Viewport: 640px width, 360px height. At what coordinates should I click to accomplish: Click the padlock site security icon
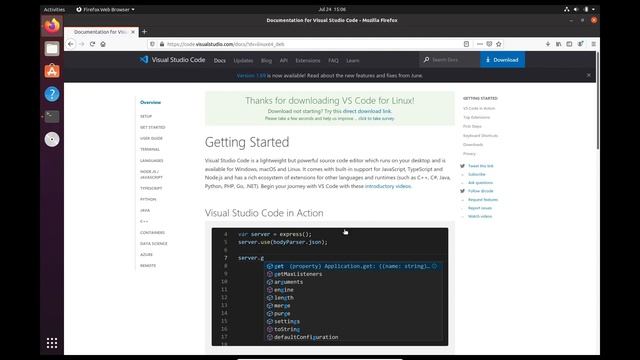click(x=162, y=44)
